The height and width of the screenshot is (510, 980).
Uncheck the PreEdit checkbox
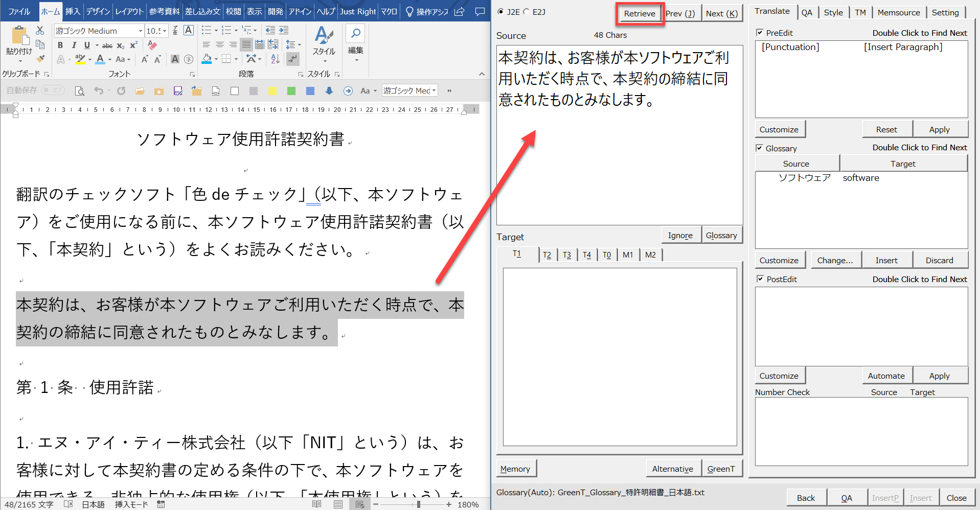point(760,33)
